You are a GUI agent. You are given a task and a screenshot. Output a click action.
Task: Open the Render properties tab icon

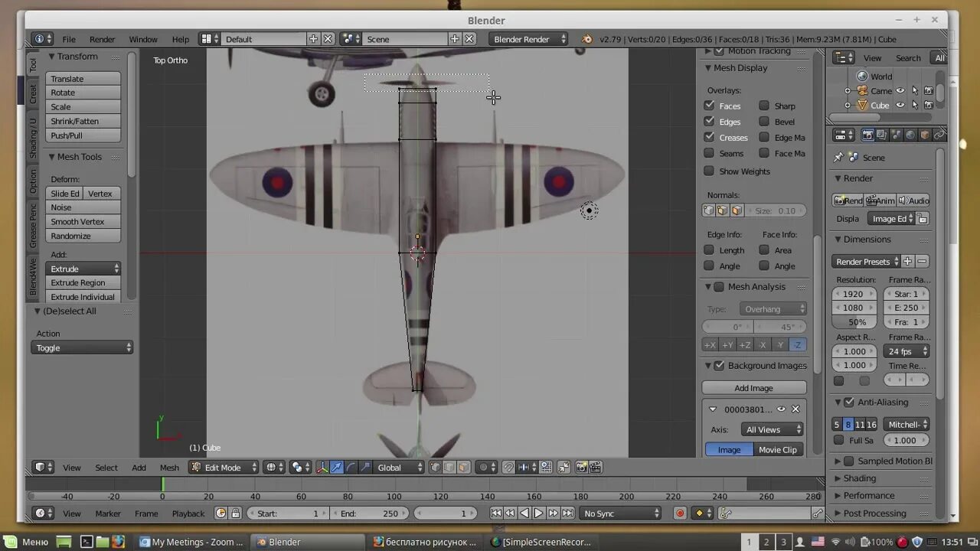(x=867, y=135)
